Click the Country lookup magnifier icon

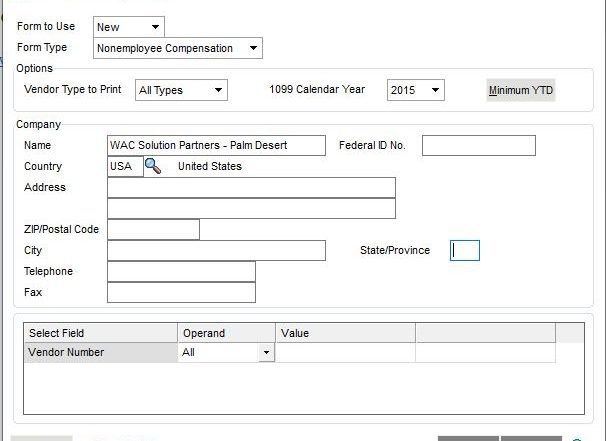153,166
